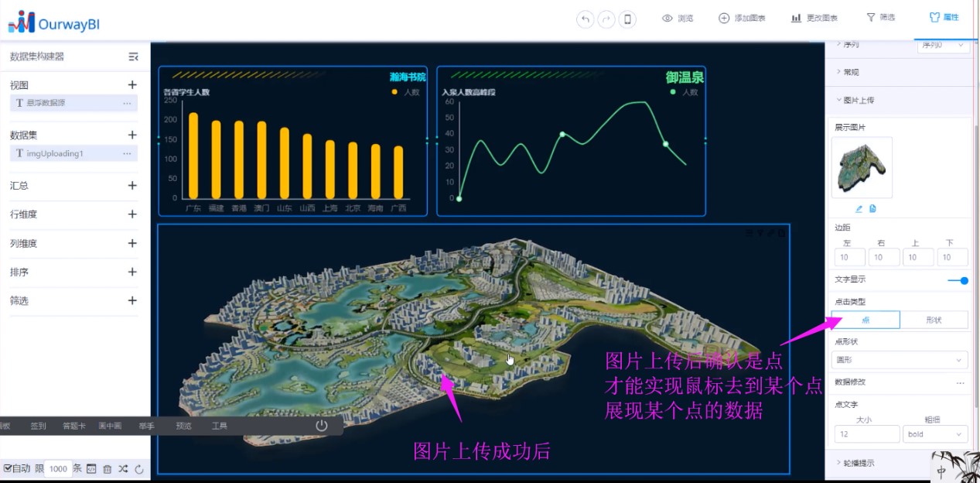
Task: Expand the 常规 section
Action: click(x=848, y=72)
